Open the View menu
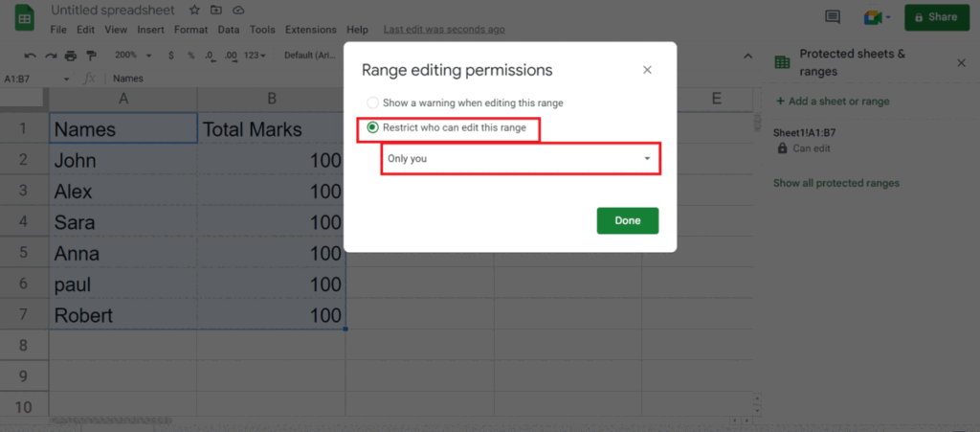 pos(116,30)
